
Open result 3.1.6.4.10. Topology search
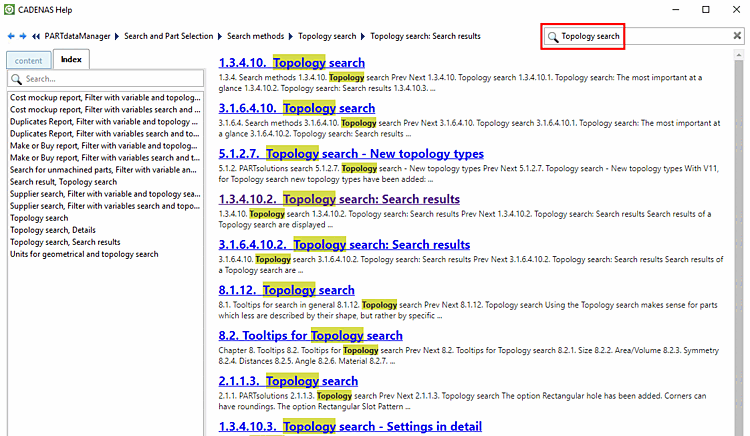pos(297,108)
